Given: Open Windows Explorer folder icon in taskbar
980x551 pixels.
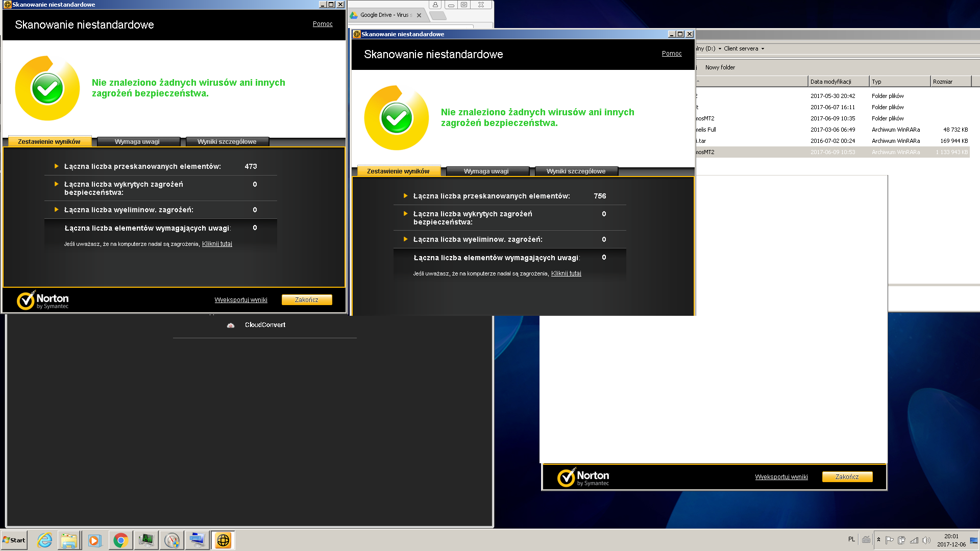Looking at the screenshot, I should pyautogui.click(x=69, y=540).
